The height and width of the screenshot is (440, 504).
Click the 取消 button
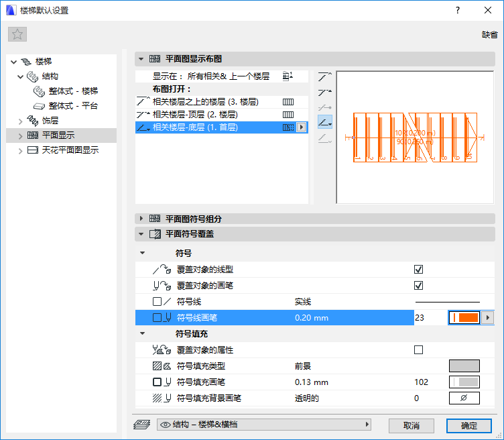click(x=412, y=425)
